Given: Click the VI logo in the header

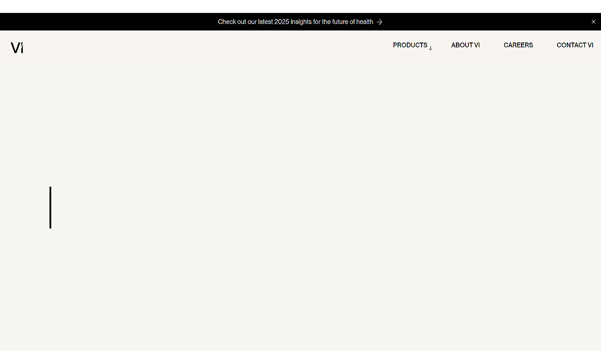Looking at the screenshot, I should [x=17, y=48].
